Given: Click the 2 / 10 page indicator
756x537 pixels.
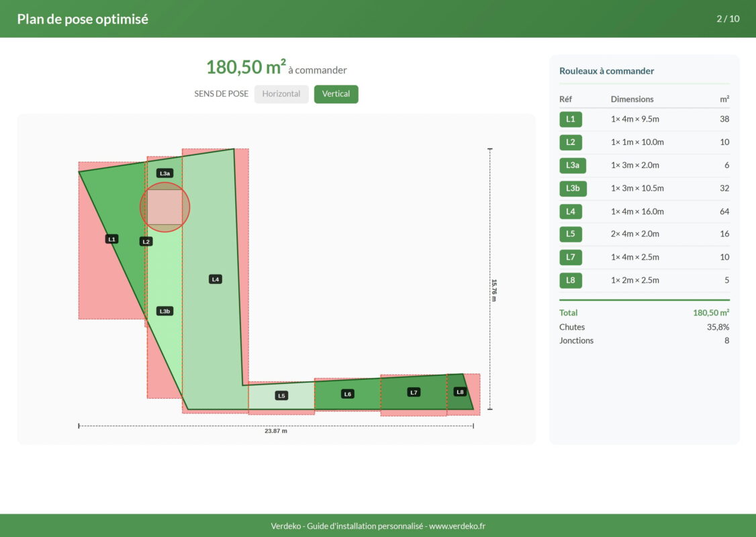Looking at the screenshot, I should [728, 19].
